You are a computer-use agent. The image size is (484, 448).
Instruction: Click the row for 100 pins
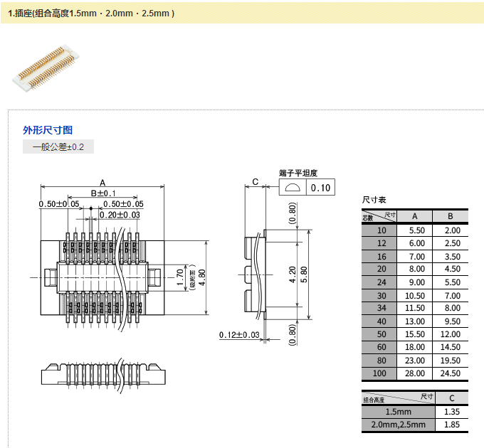click(415, 373)
